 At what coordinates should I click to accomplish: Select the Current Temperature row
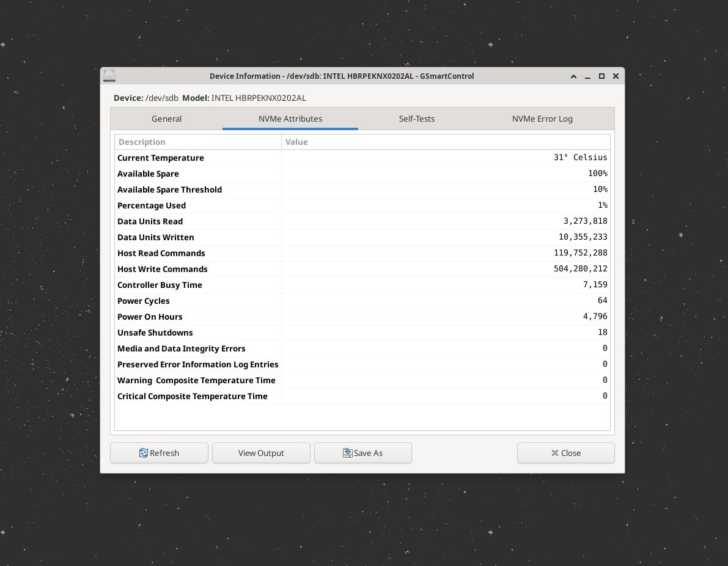coord(362,158)
